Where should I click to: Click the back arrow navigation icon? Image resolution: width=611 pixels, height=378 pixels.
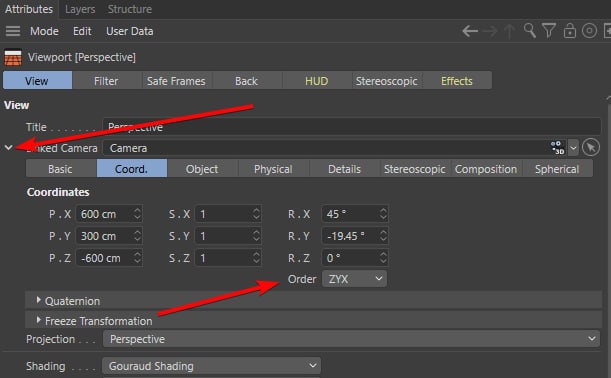click(x=470, y=31)
